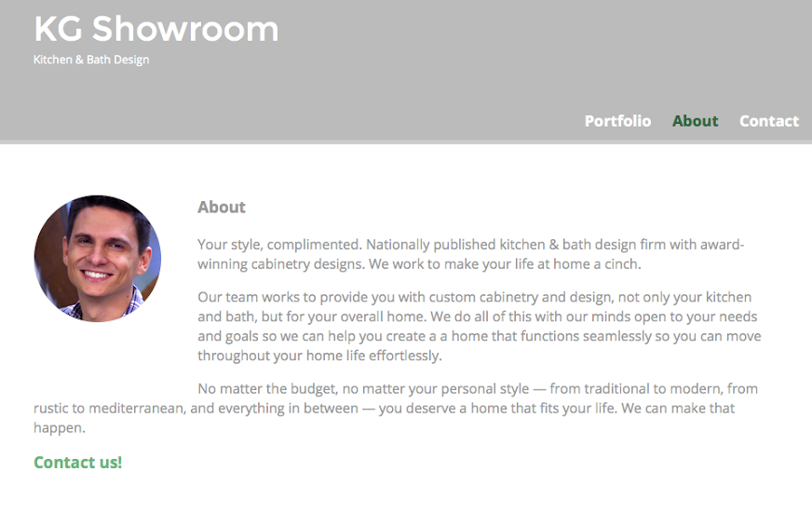Image resolution: width=812 pixels, height=525 pixels.
Task: Click the "No matter the budget" paragraph
Action: click(x=396, y=408)
